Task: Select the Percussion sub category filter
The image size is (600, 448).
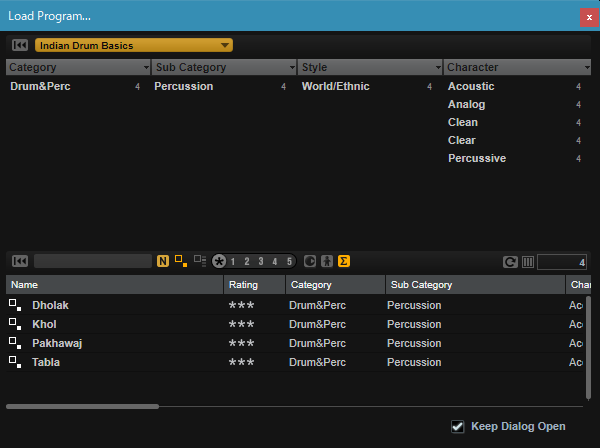Action: pos(221,86)
